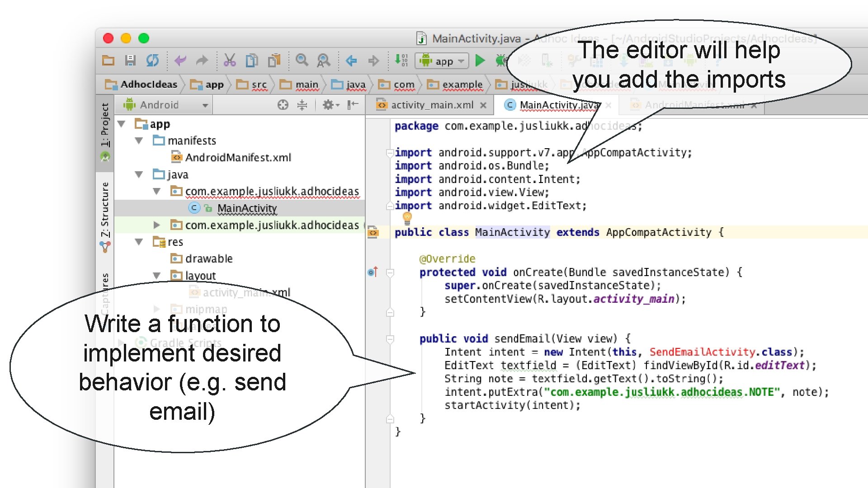Click the Undo arrow icon

coord(180,60)
